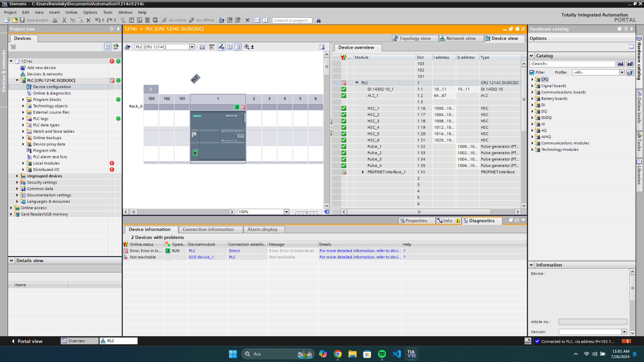Click the Go to network view icon
This screenshot has width=644, height=362.
pos(128,47)
